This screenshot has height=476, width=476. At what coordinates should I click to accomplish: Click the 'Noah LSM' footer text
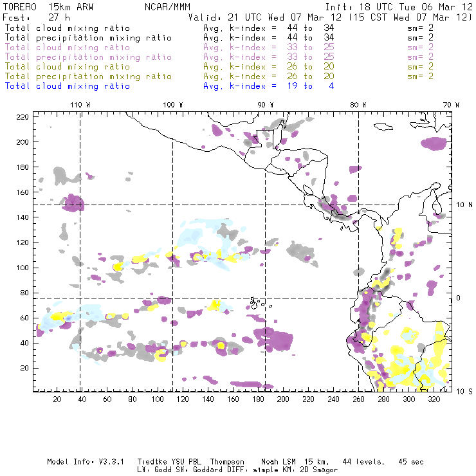[x=279, y=462]
